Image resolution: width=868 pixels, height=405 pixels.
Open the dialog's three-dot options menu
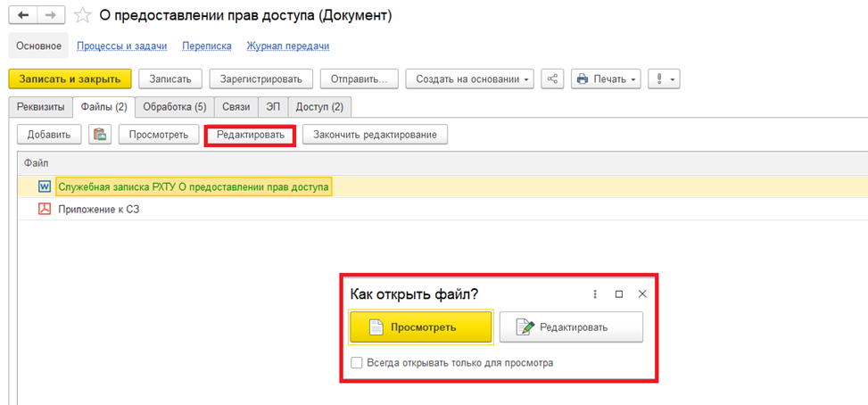pyautogui.click(x=595, y=293)
